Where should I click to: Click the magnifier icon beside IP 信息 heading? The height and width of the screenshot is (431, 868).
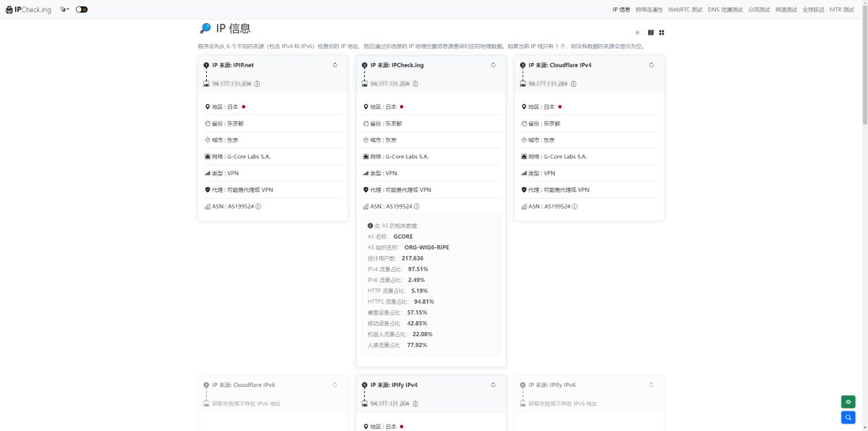click(x=205, y=29)
